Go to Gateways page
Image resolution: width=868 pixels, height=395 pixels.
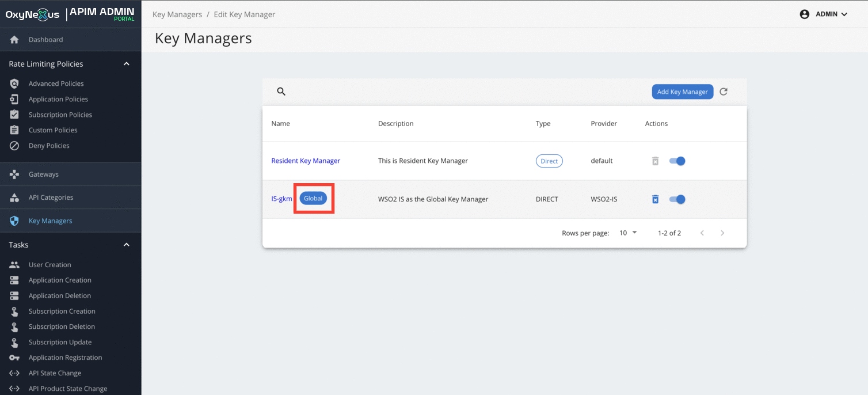70,174
